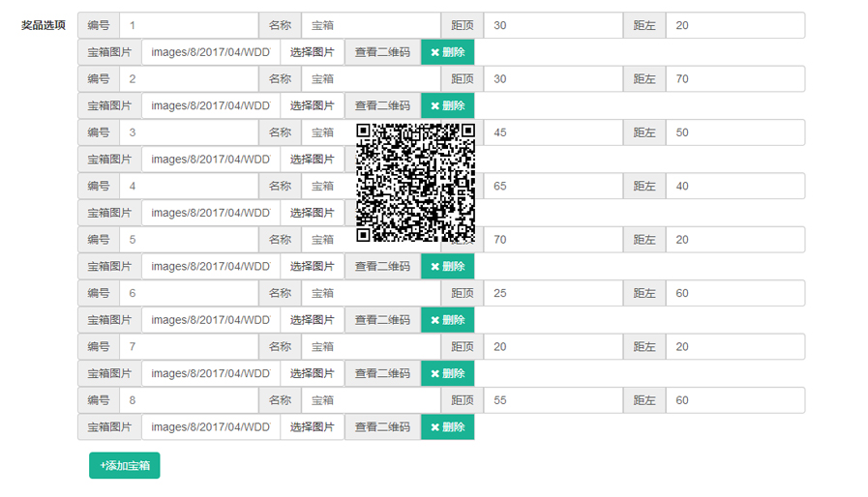Click image path field for box 3
Image resolution: width=868 pixels, height=497 pixels.
[211, 160]
